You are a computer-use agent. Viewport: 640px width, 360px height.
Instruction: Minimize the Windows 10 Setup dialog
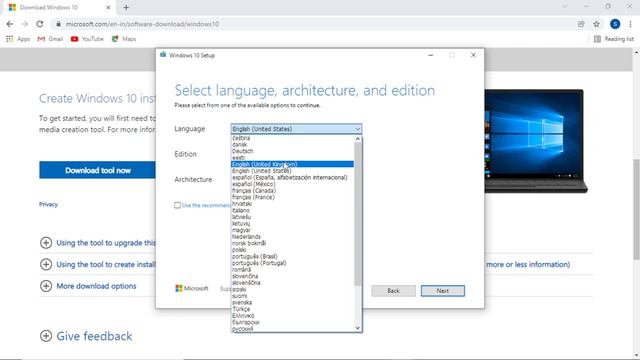click(431, 55)
